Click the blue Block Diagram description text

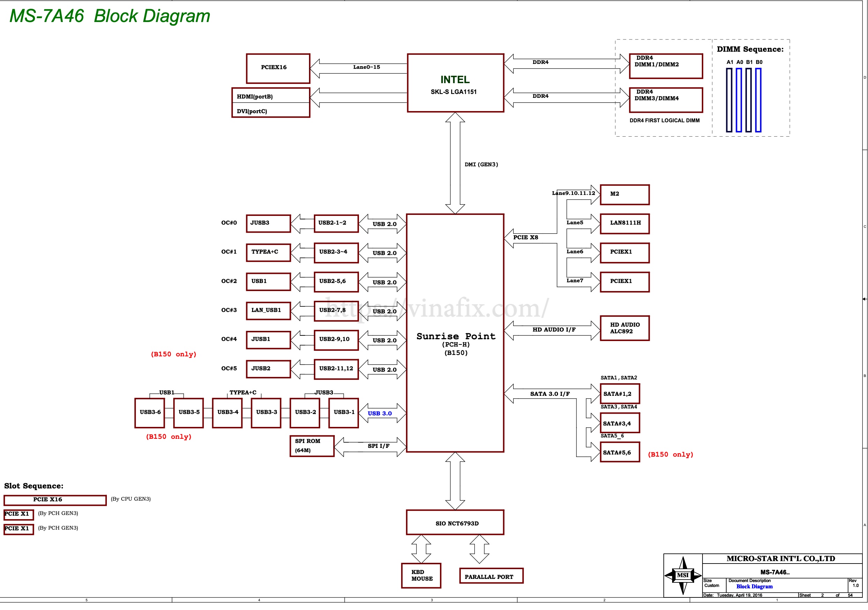(x=754, y=587)
